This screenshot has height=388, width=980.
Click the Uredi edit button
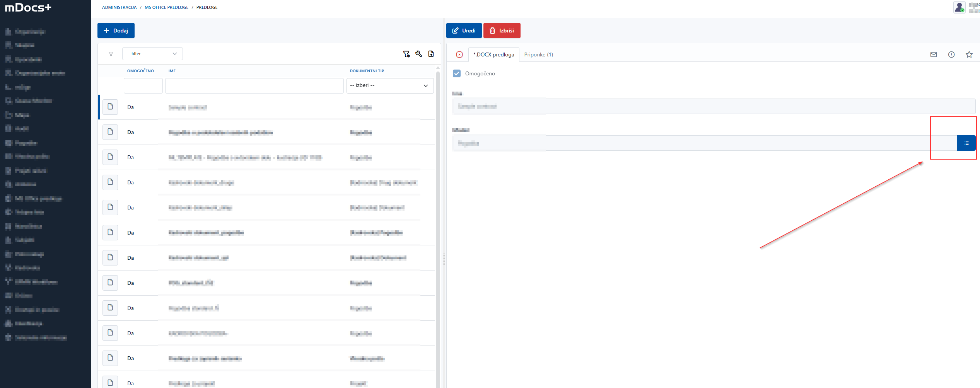point(464,31)
